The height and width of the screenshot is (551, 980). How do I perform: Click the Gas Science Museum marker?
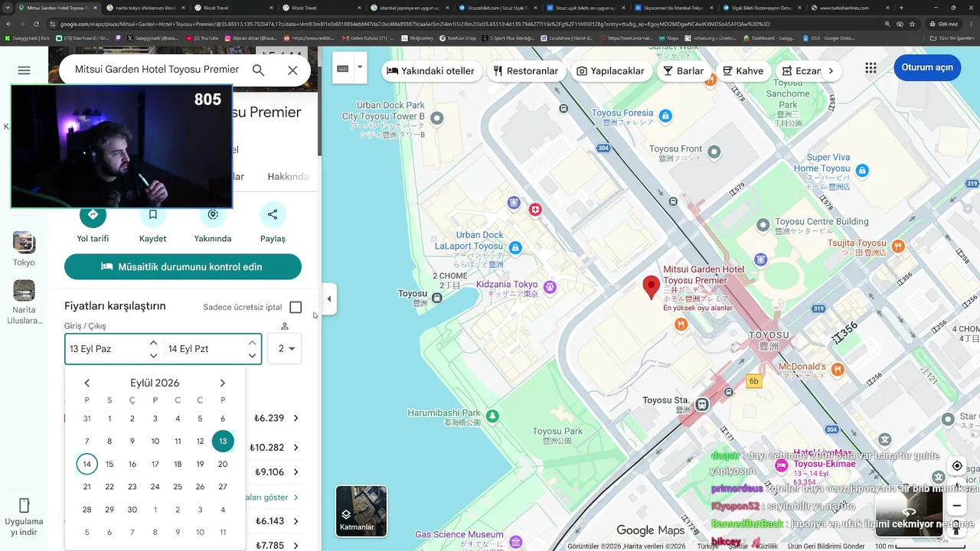coord(515,542)
